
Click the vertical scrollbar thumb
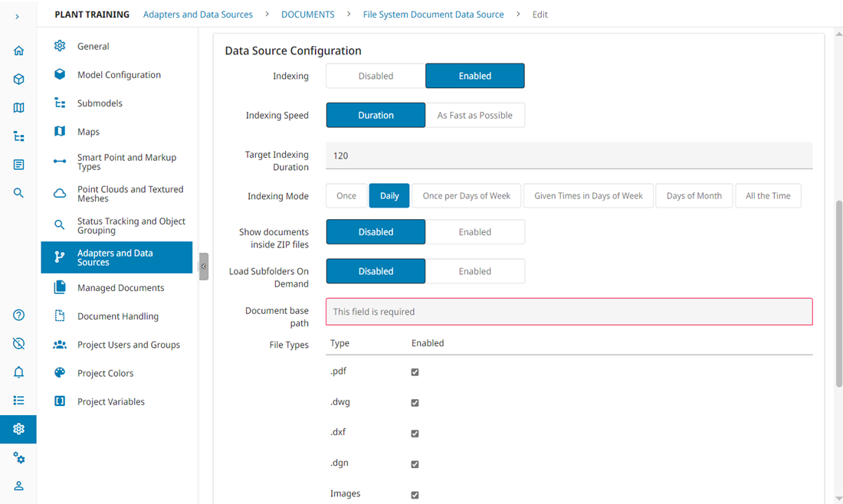[838, 293]
